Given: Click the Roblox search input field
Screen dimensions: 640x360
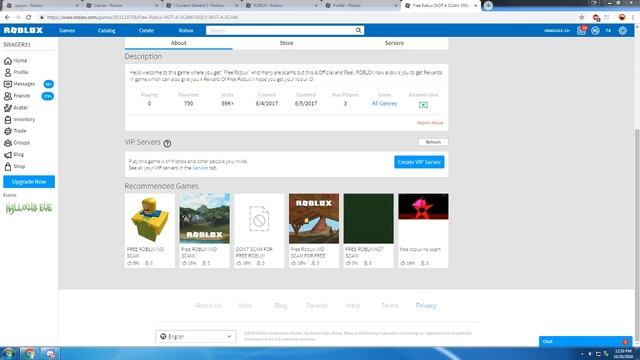Looking at the screenshot, I should click(280, 31).
